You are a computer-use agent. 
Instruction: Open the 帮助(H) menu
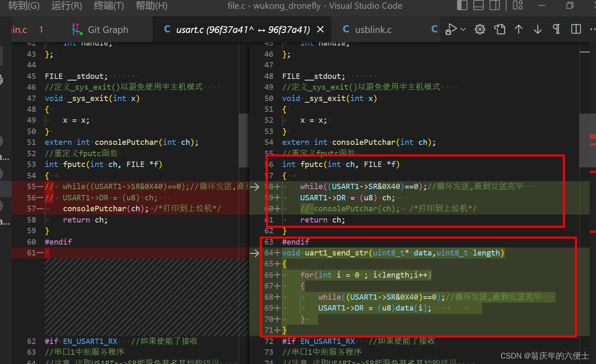pos(151,6)
